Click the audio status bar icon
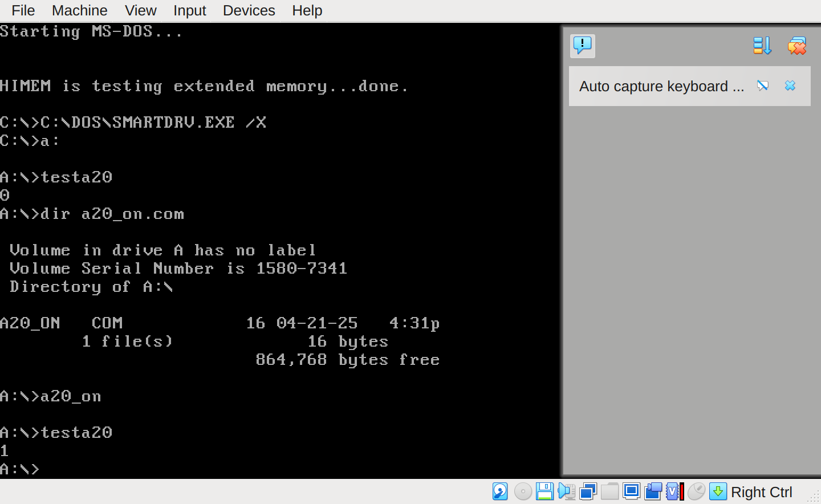Image resolution: width=821 pixels, height=504 pixels. [567, 491]
